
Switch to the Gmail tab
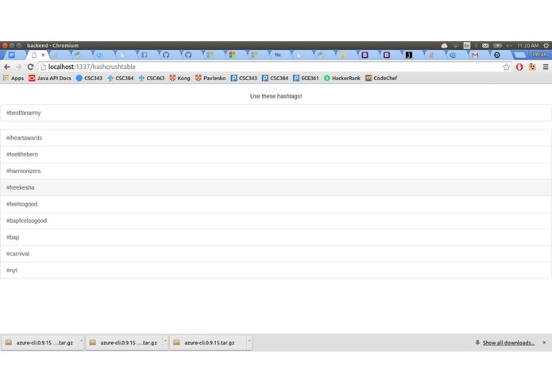pyautogui.click(x=475, y=56)
